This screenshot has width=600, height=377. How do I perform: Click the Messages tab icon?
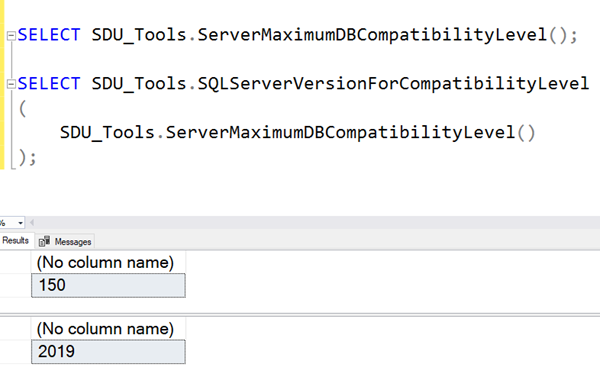point(44,242)
